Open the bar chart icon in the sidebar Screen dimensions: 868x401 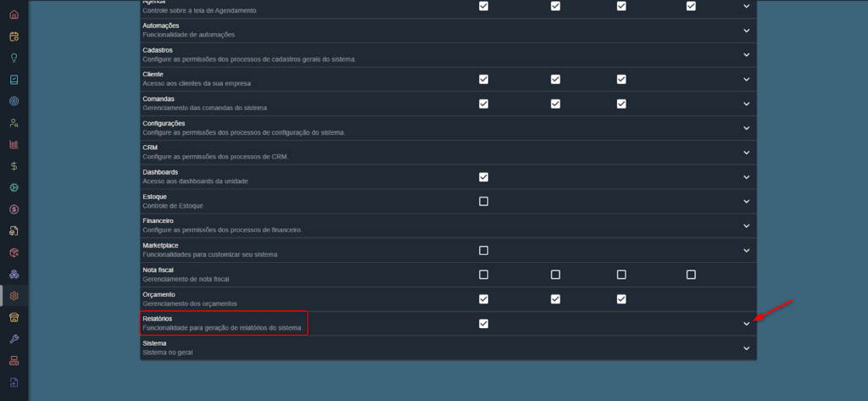(14, 144)
